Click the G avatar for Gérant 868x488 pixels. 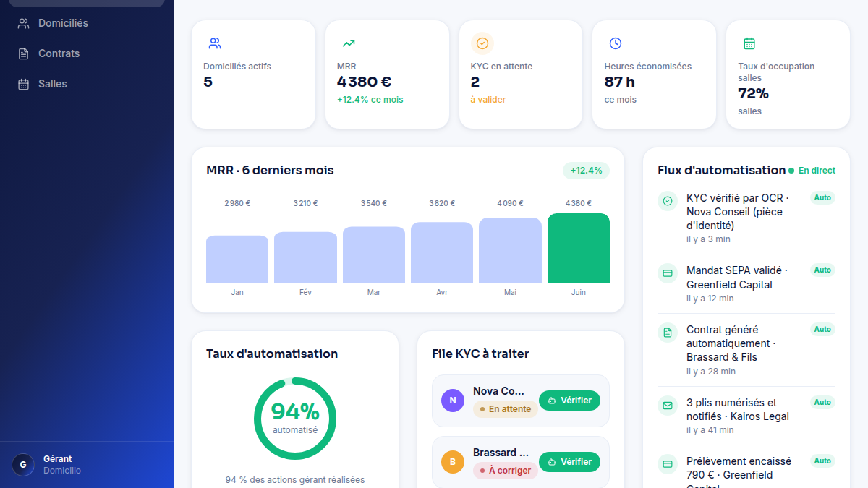(x=23, y=465)
